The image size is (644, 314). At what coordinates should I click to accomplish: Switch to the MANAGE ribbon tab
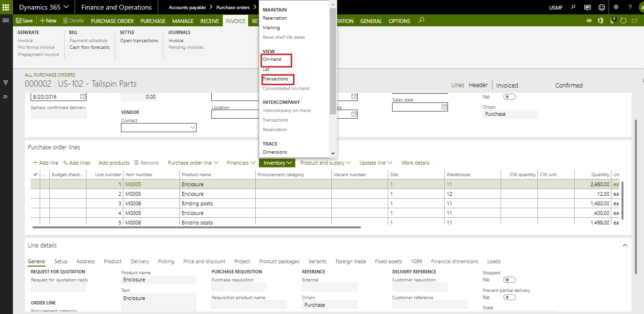click(x=183, y=21)
